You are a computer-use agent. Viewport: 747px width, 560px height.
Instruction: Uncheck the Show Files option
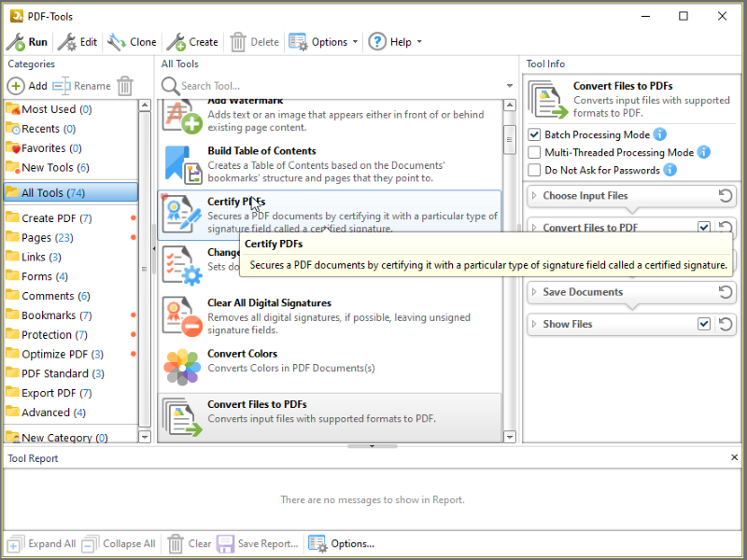click(706, 324)
